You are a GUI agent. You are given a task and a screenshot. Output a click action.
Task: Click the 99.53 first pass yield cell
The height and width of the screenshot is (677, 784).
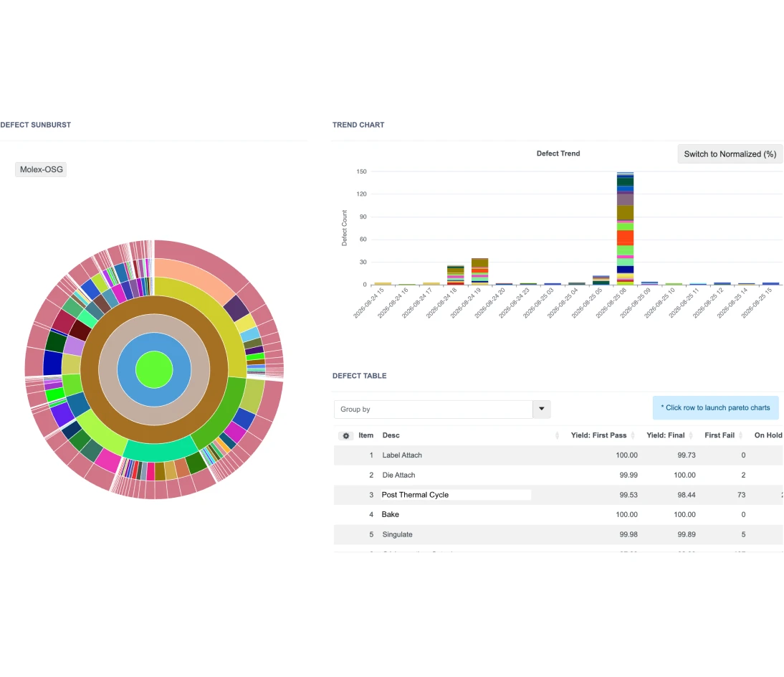pos(628,495)
